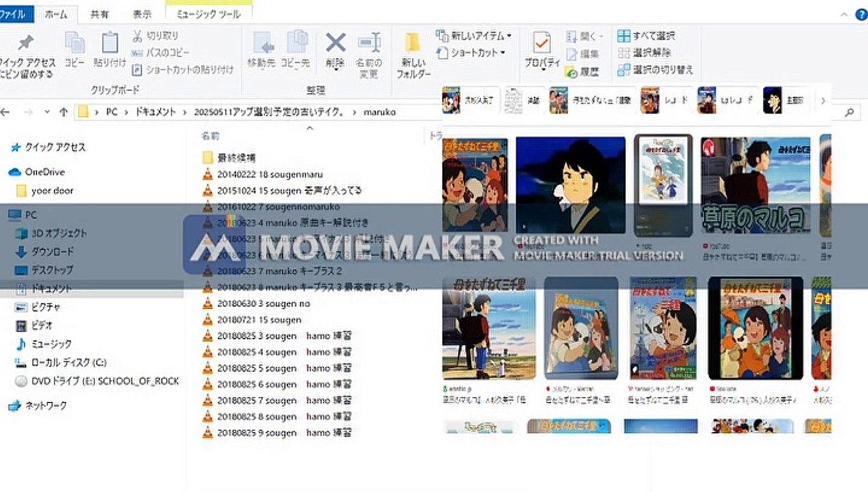Go up one folder level arrow
This screenshot has width=868, height=492.
(64, 111)
